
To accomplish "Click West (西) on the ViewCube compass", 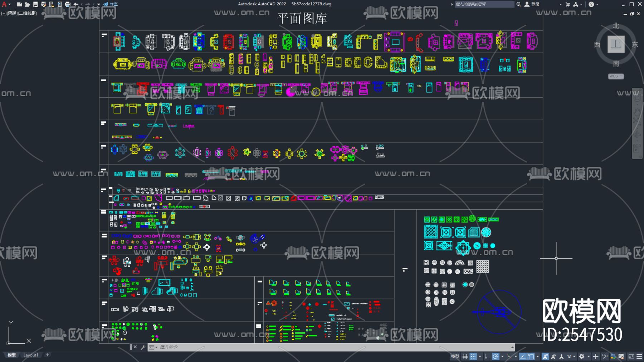I will coord(597,44).
